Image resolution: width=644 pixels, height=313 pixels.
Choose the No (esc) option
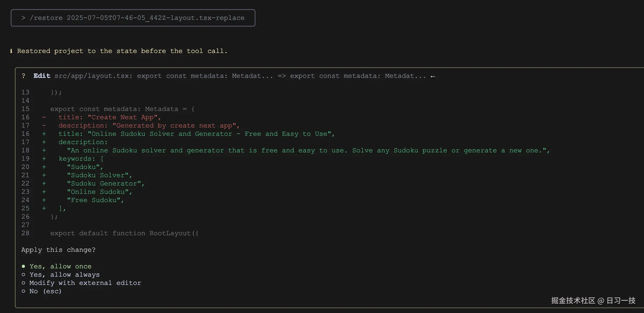click(45, 291)
